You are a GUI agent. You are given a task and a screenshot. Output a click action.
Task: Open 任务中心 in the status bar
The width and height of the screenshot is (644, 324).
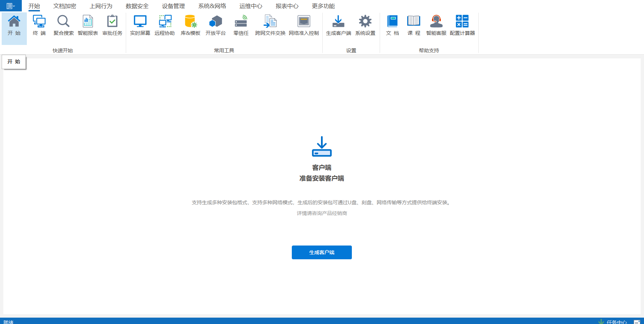point(616,322)
